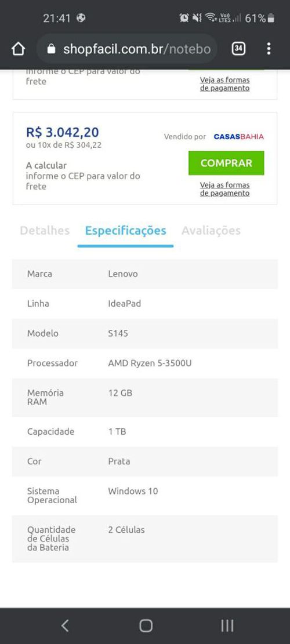This screenshot has height=644, width=290.
Task: Tap the Processador AMD Ryzen 5-3500U row
Action: (x=145, y=363)
